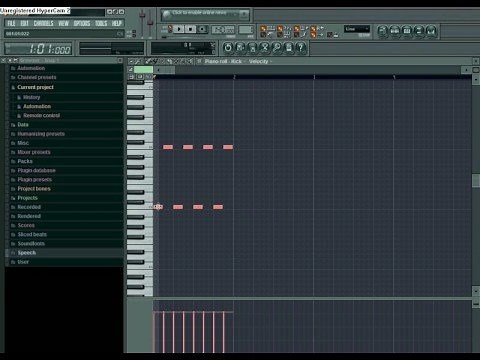The height and width of the screenshot is (360, 480).
Task: Open the Remote control item
Action: (41, 115)
